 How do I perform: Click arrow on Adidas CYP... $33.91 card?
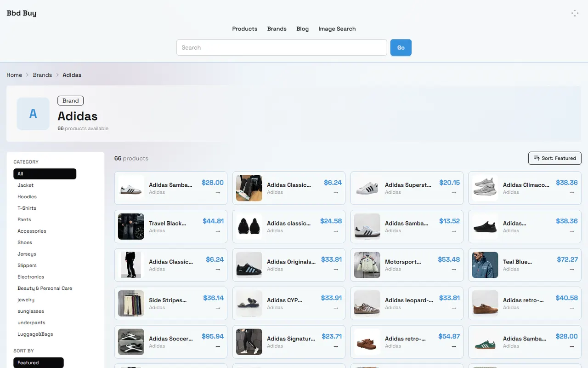[336, 308]
